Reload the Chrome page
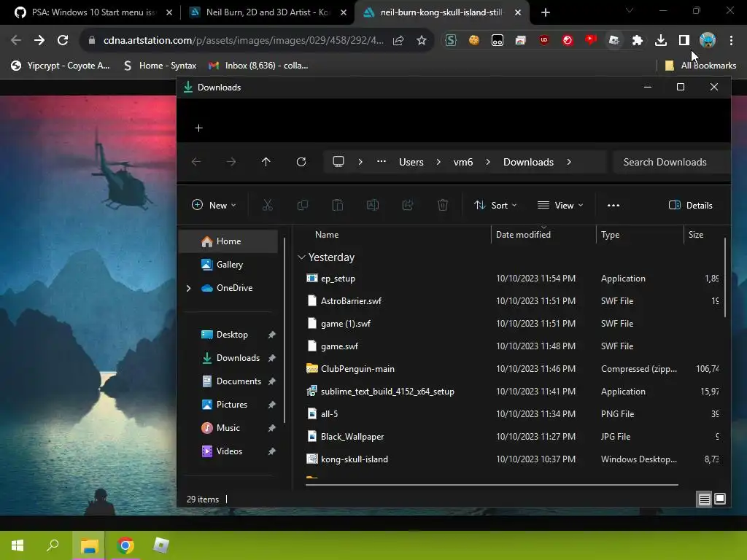The height and width of the screenshot is (560, 747). tap(63, 41)
